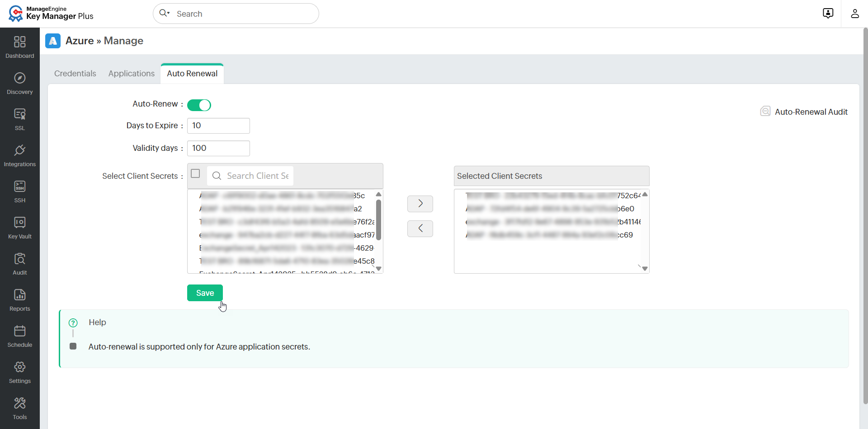Select available secret ending in e76f2a

point(287,222)
